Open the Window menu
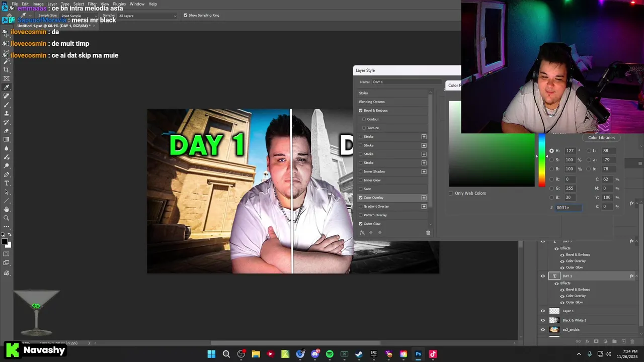 pos(137,4)
